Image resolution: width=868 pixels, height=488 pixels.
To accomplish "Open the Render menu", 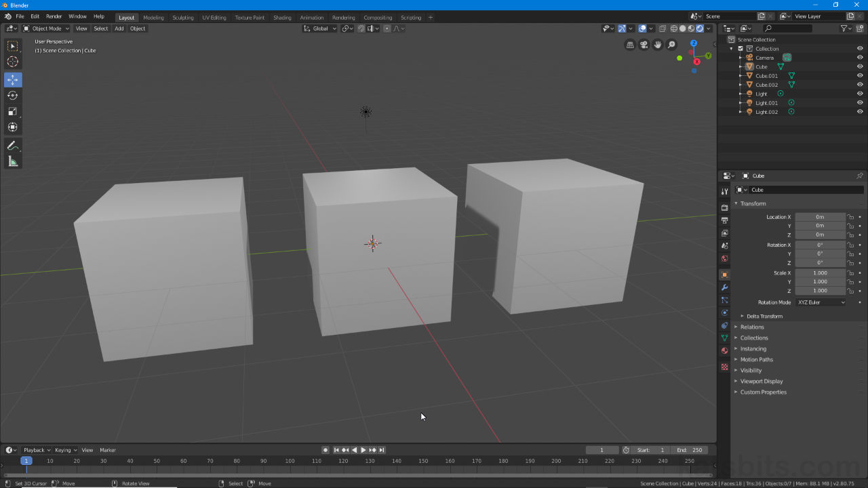I will tap(54, 16).
